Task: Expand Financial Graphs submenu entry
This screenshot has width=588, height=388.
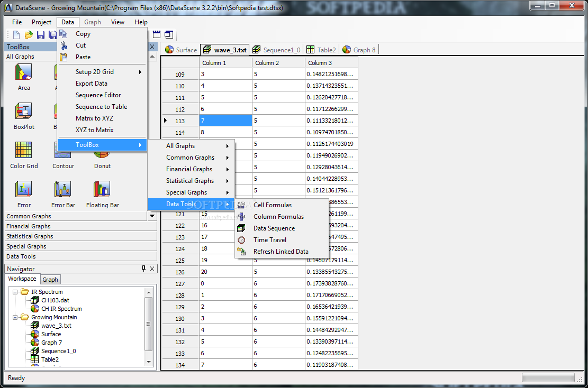Action: pyautogui.click(x=191, y=169)
